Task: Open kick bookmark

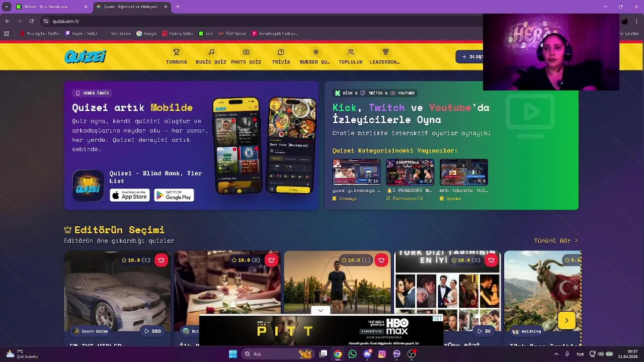Action: tap(206, 34)
